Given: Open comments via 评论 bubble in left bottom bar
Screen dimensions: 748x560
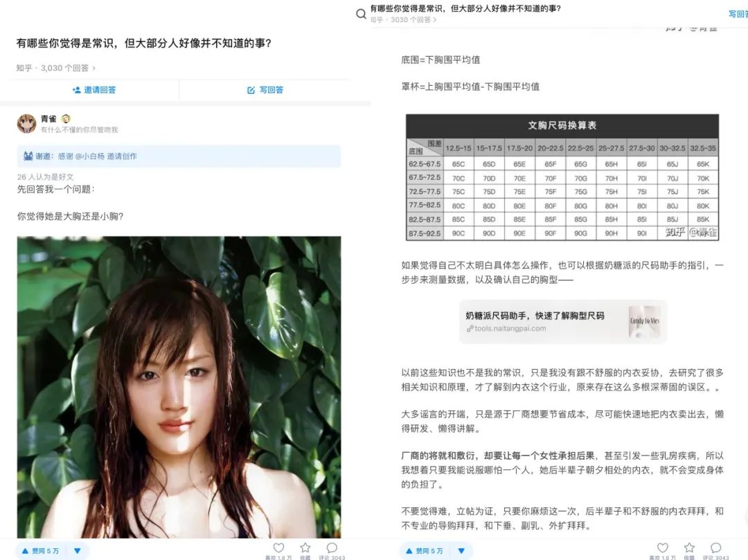Looking at the screenshot, I should click(332, 548).
